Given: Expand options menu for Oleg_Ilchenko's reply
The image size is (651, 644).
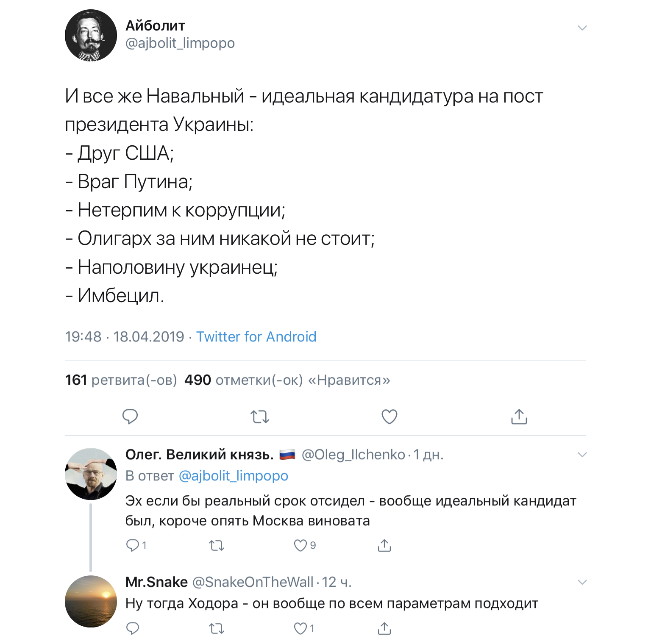Looking at the screenshot, I should (x=582, y=455).
